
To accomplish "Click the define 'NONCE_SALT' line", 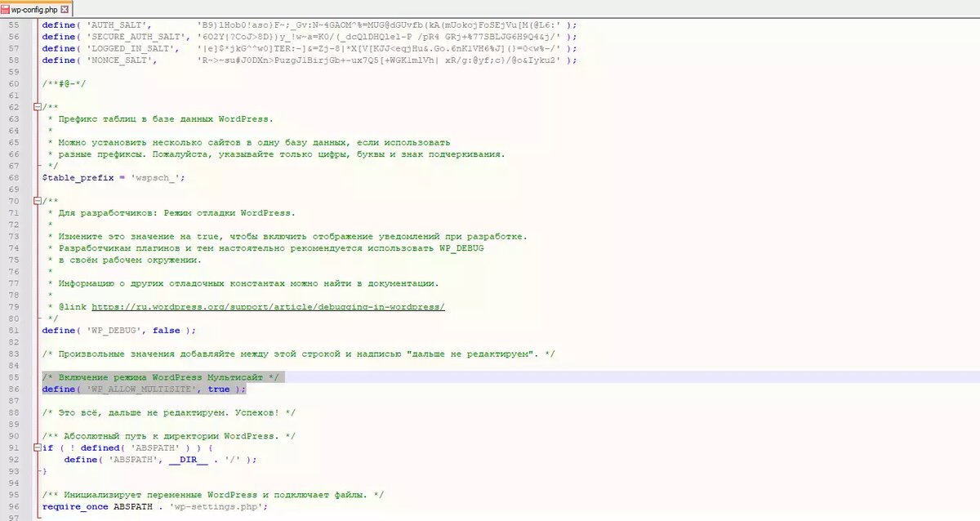I will 310,60.
